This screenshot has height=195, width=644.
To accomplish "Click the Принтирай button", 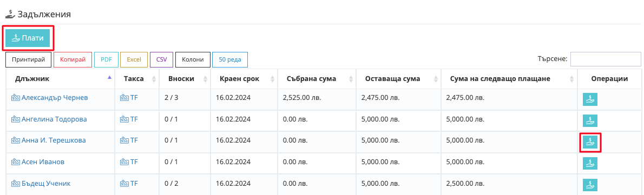I will [x=28, y=59].
